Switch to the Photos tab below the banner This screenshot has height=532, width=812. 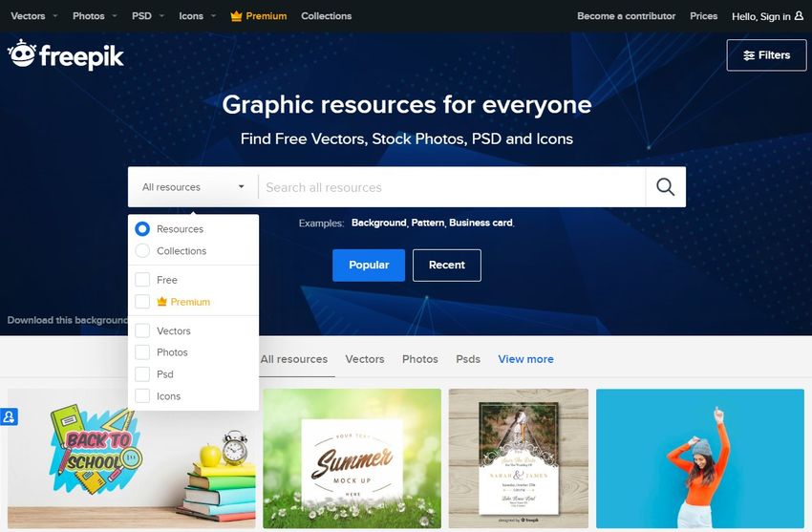(x=420, y=359)
